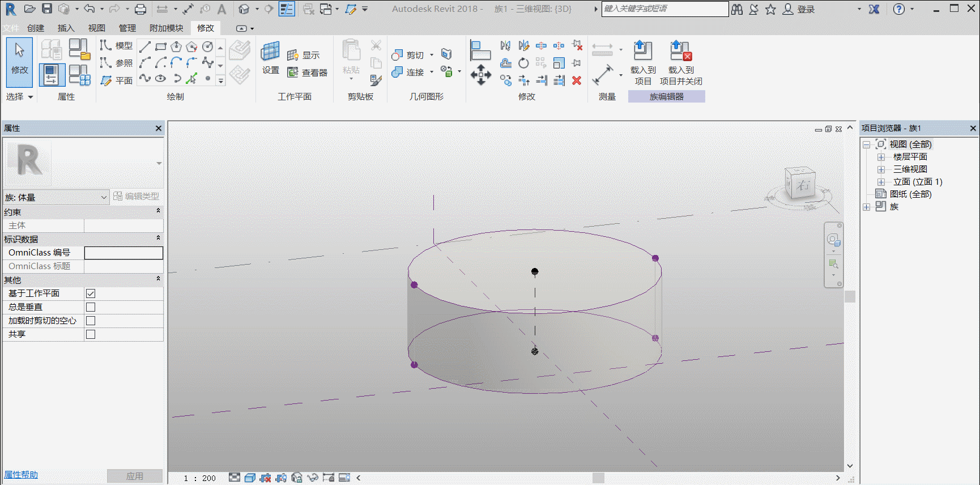The image size is (980, 485).
Task: Click the ViewCube right face
Action: 802,185
